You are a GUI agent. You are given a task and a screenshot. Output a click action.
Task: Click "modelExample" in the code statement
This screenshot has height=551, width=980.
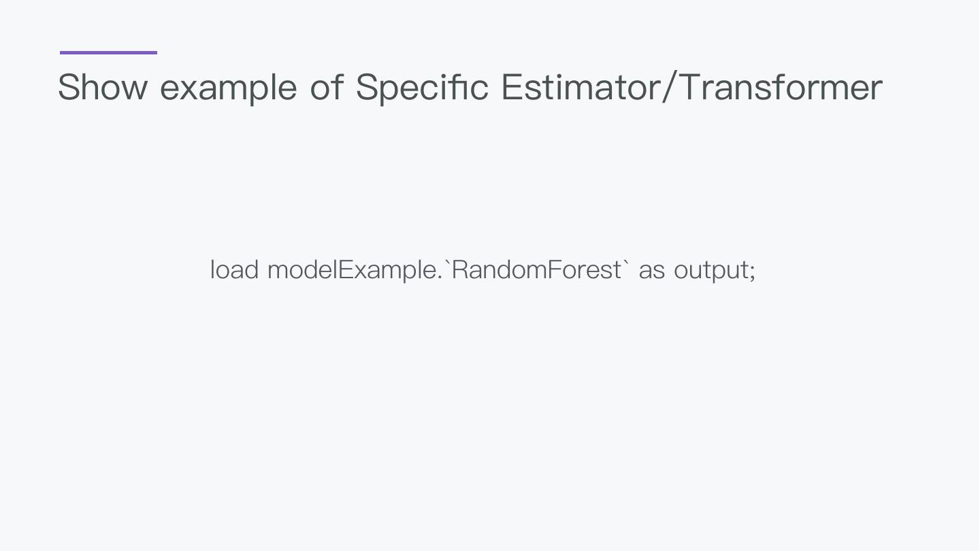click(x=351, y=270)
